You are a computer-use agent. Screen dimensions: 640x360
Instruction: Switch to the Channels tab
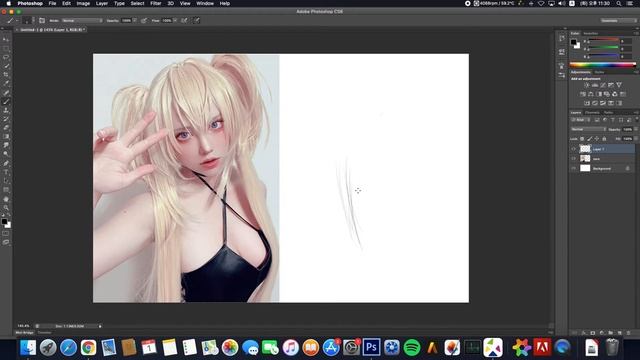tap(592, 113)
